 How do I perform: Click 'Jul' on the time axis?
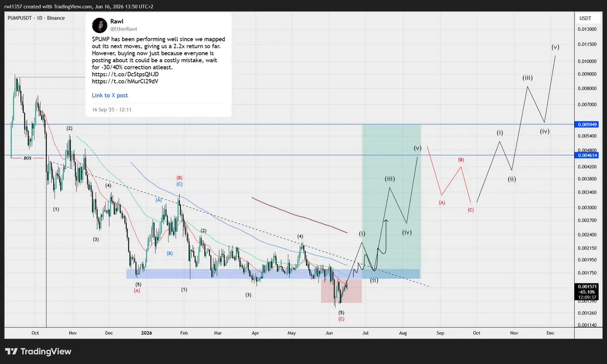366,333
